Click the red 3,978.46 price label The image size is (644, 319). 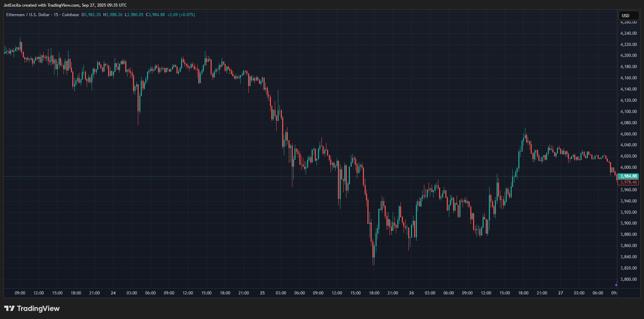pyautogui.click(x=628, y=182)
